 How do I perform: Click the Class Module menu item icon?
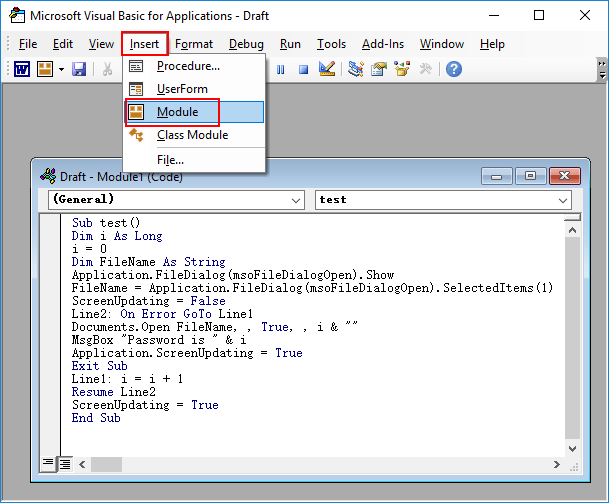pos(136,135)
